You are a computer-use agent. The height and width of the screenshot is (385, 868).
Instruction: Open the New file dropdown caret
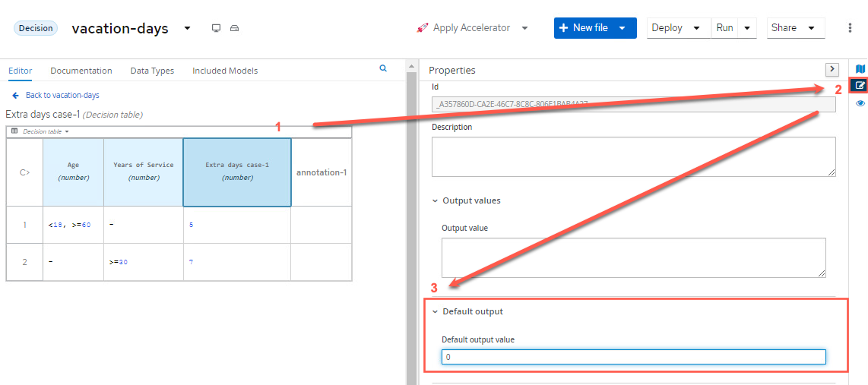(x=622, y=27)
